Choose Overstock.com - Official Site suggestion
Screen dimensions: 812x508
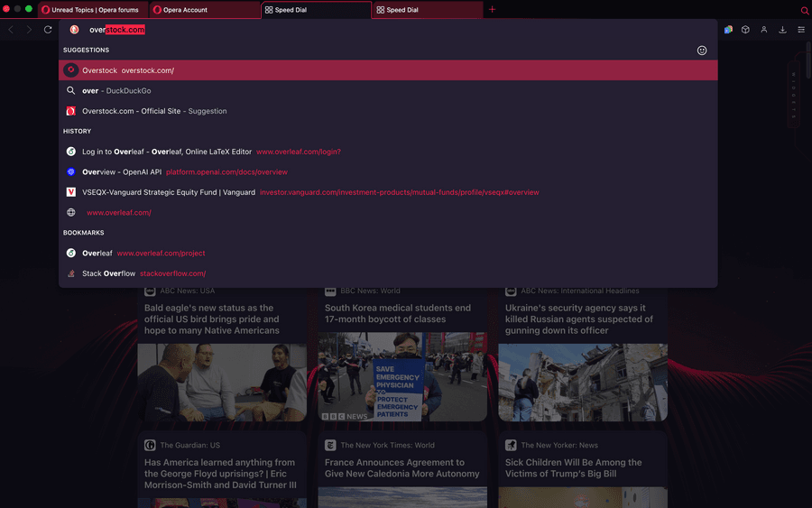point(388,111)
